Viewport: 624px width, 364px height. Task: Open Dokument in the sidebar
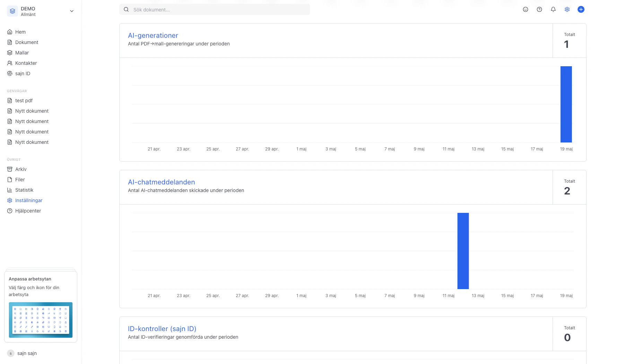point(27,42)
